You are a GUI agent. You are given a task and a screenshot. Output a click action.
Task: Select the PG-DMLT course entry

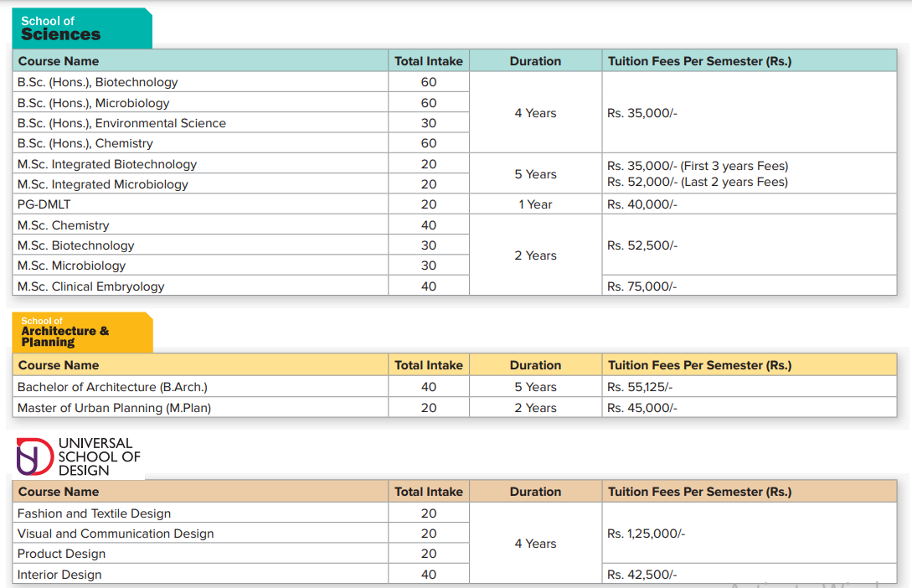tap(44, 204)
